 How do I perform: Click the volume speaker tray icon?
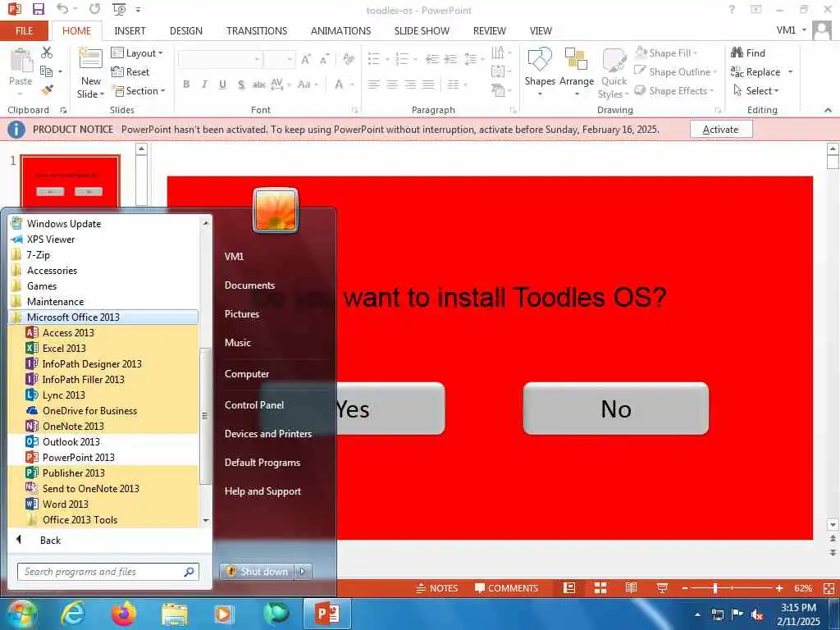coord(757,614)
